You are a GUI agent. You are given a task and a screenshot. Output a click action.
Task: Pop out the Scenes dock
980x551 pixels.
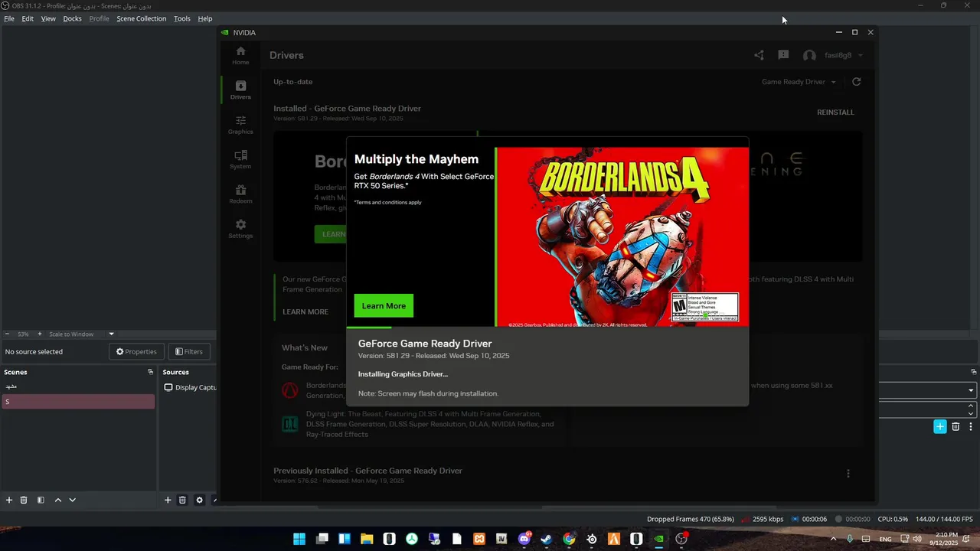click(150, 372)
